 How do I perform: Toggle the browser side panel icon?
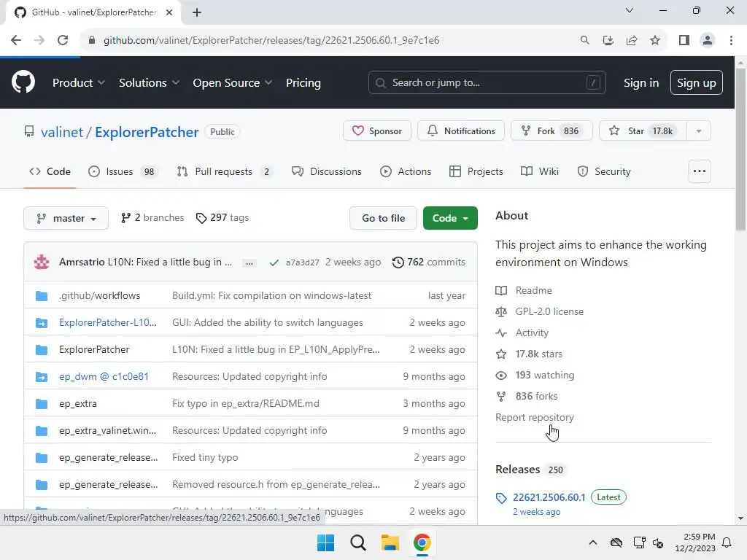pyautogui.click(x=684, y=40)
